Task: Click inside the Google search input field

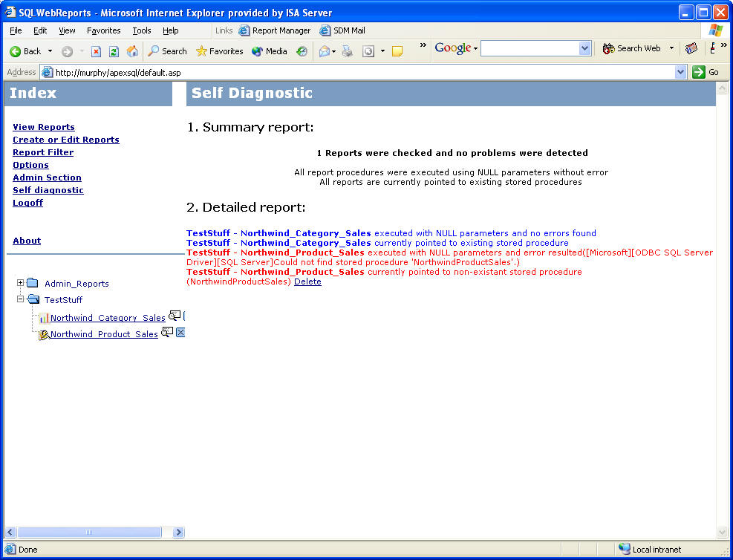Action: (530, 48)
